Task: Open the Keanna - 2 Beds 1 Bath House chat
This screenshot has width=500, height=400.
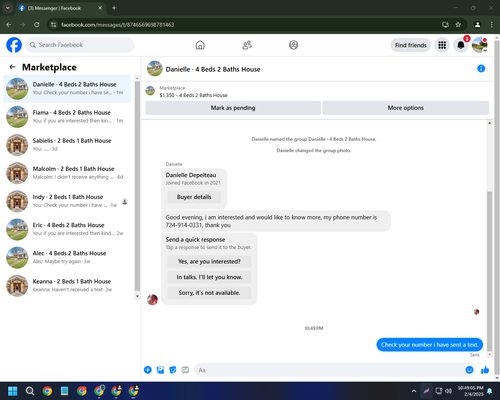Action: [67, 286]
